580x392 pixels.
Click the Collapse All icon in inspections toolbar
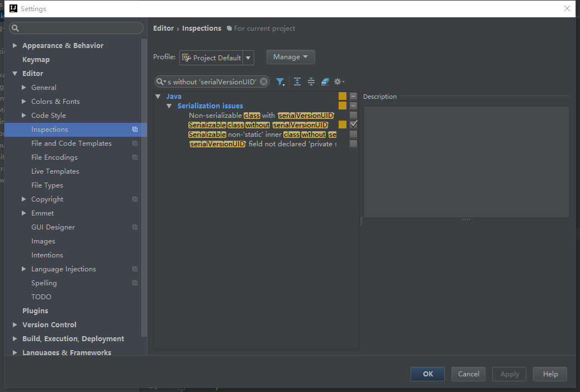pos(311,82)
